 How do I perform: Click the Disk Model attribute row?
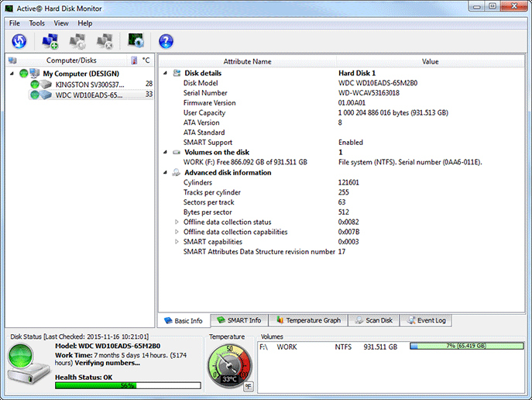(341, 83)
